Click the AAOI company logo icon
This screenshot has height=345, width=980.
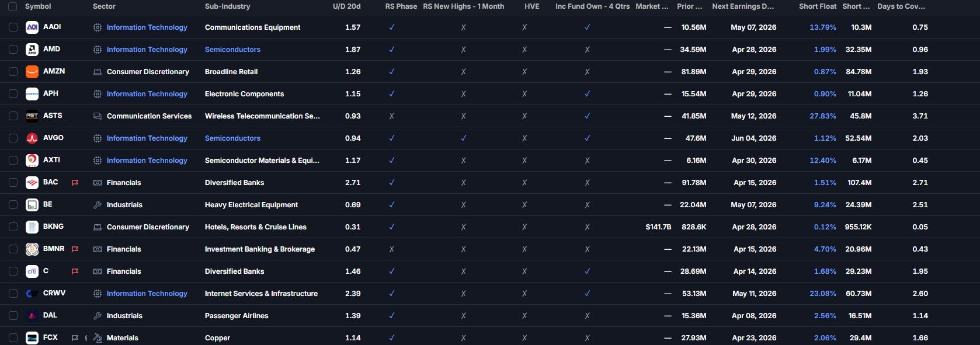coord(32,27)
